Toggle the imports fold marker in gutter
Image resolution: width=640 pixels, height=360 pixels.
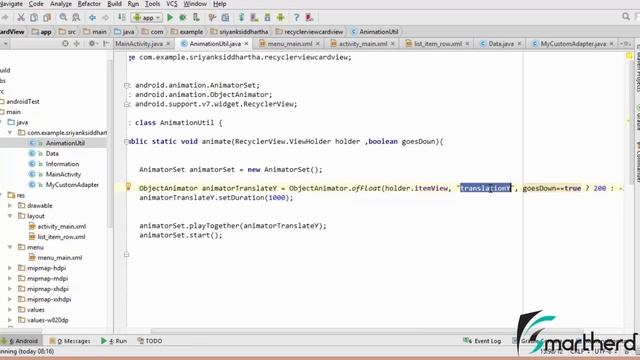127,85
